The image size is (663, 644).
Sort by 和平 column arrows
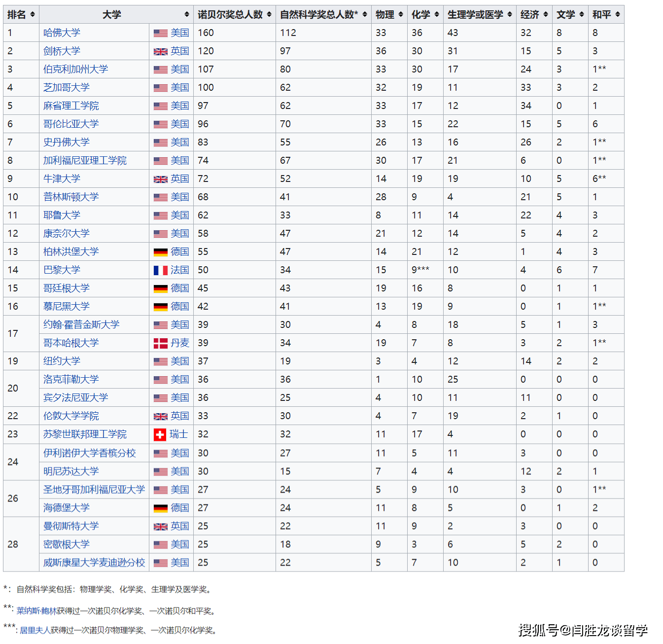(618, 15)
